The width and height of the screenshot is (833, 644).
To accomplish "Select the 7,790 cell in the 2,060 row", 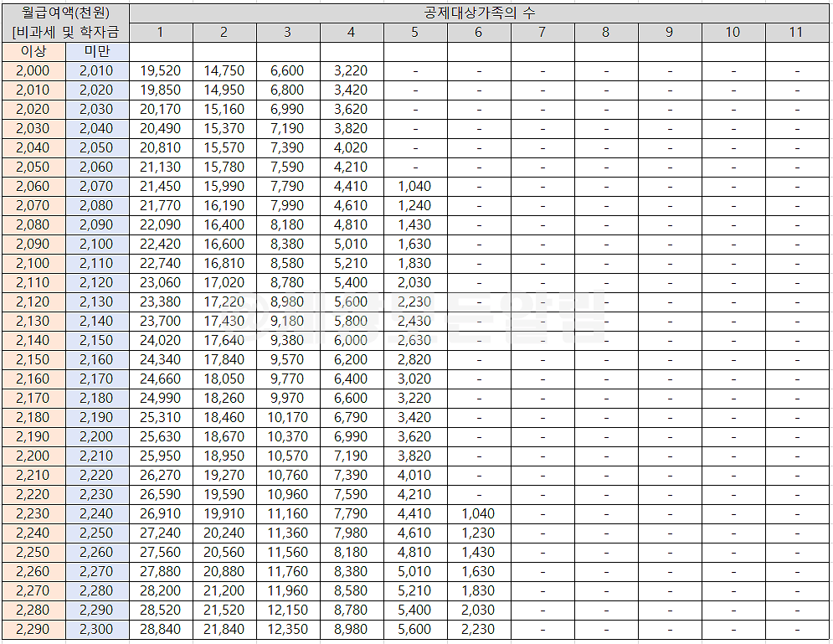I will (288, 187).
